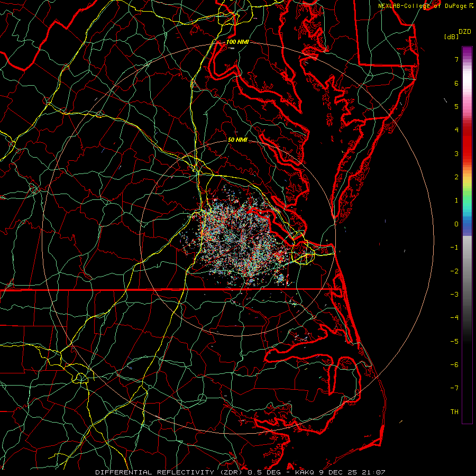Click the DZD legend title
Image resolution: width=476 pixels, height=476 pixels.
(465, 32)
